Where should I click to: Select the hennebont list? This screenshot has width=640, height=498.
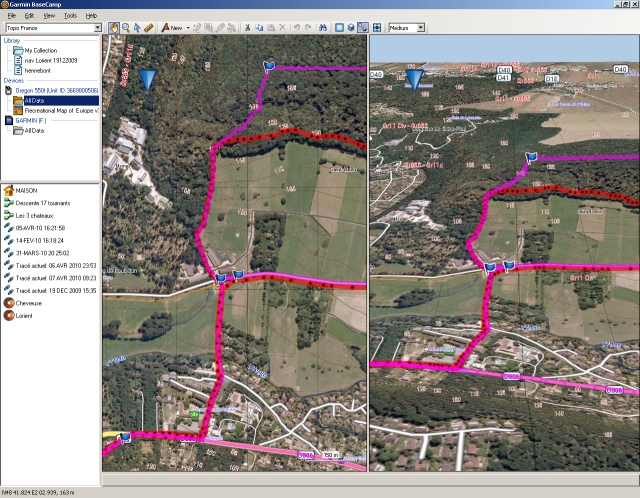[38, 71]
